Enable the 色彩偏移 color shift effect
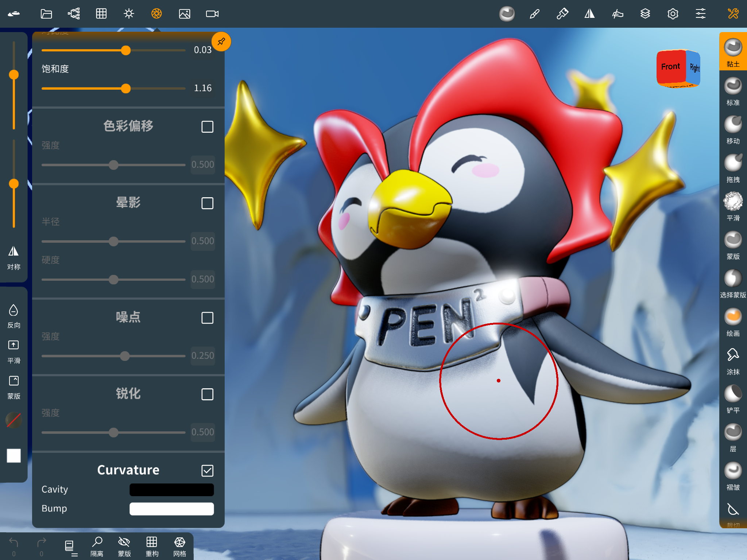 click(207, 127)
